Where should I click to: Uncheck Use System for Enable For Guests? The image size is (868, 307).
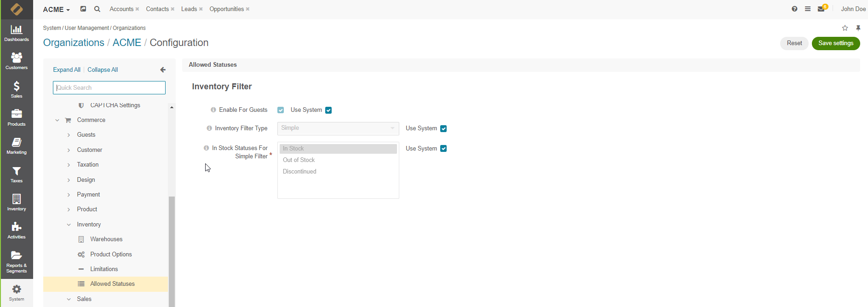(328, 110)
